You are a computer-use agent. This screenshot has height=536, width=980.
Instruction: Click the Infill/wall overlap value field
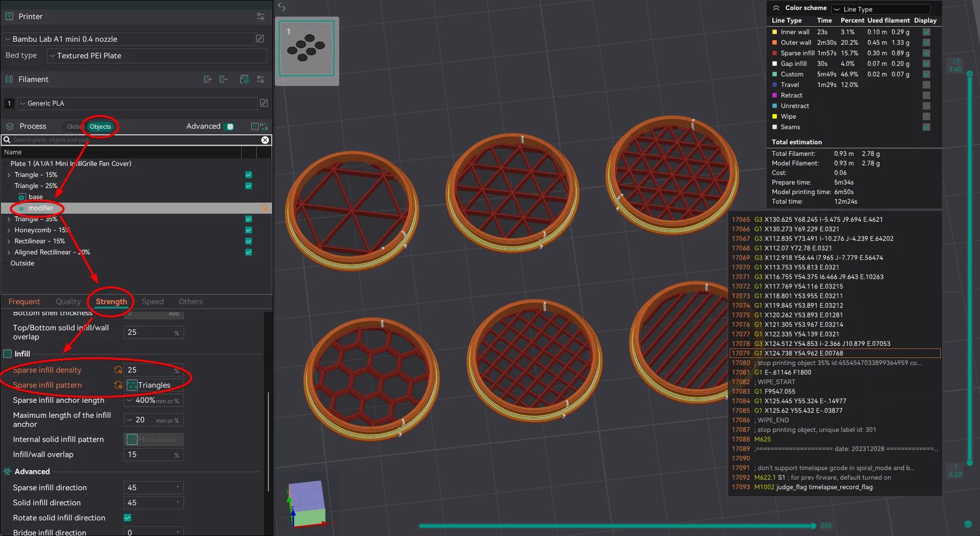[154, 455]
